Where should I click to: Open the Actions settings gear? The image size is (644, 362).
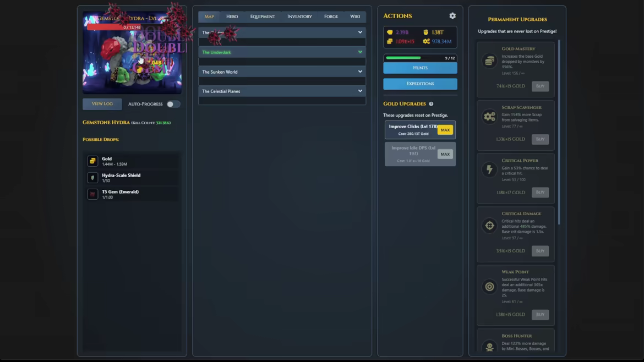click(452, 15)
